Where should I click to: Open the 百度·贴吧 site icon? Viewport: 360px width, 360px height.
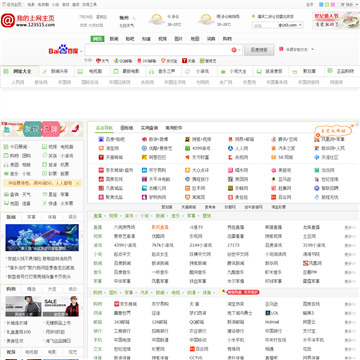[101, 139]
